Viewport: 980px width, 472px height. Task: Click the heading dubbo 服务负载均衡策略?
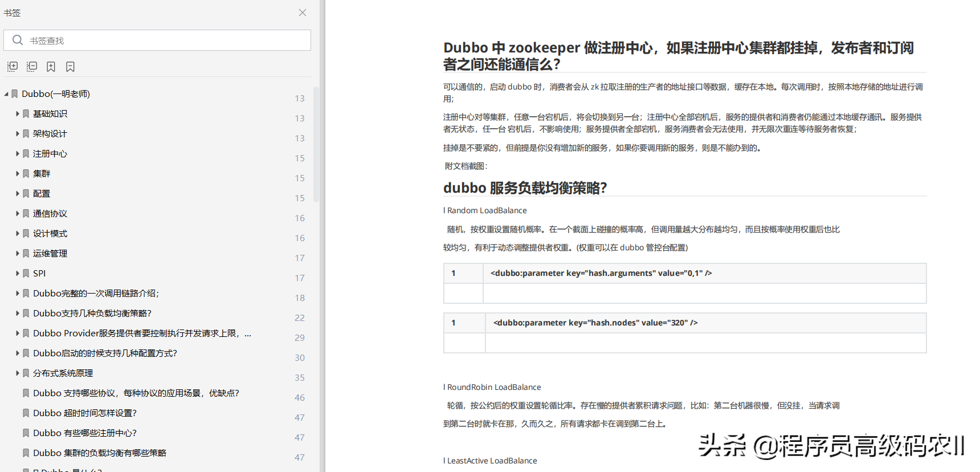[x=525, y=188]
